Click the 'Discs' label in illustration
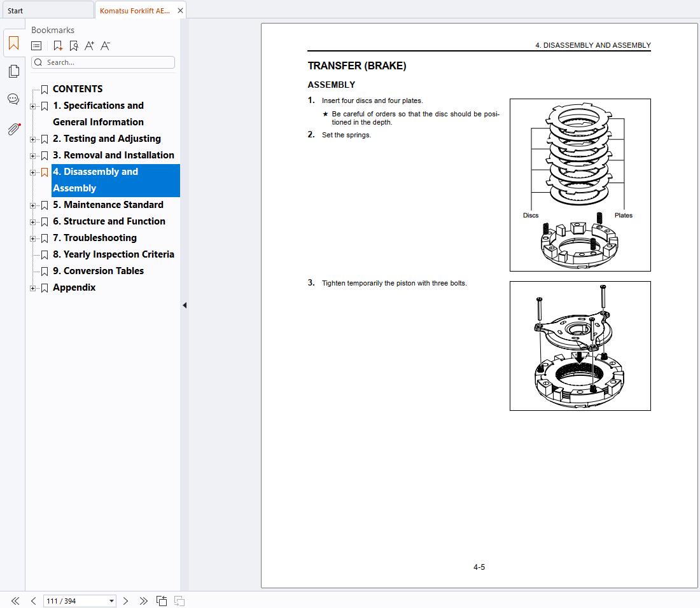 pos(531,216)
